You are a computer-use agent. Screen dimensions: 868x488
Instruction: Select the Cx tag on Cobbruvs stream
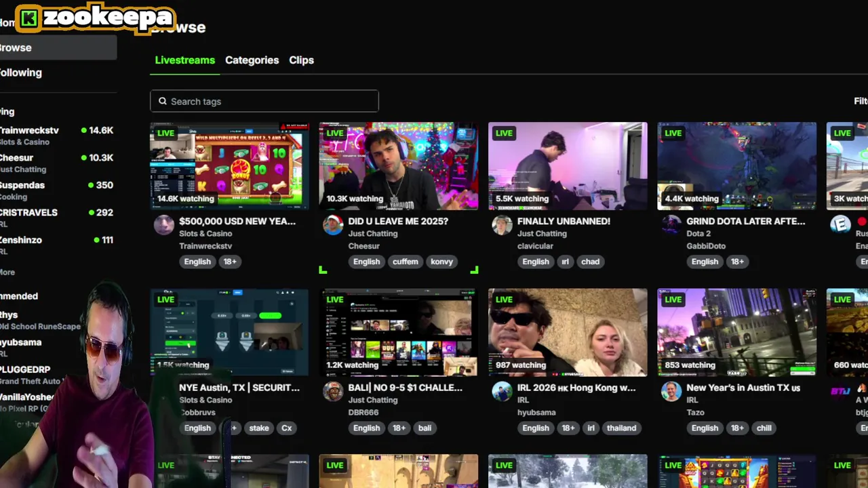pos(286,428)
